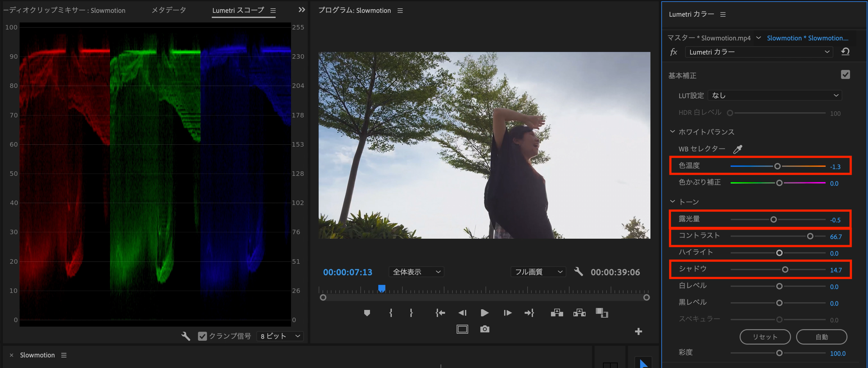
Task: Click the Lumetri scope wrench settings icon
Action: coord(186,336)
